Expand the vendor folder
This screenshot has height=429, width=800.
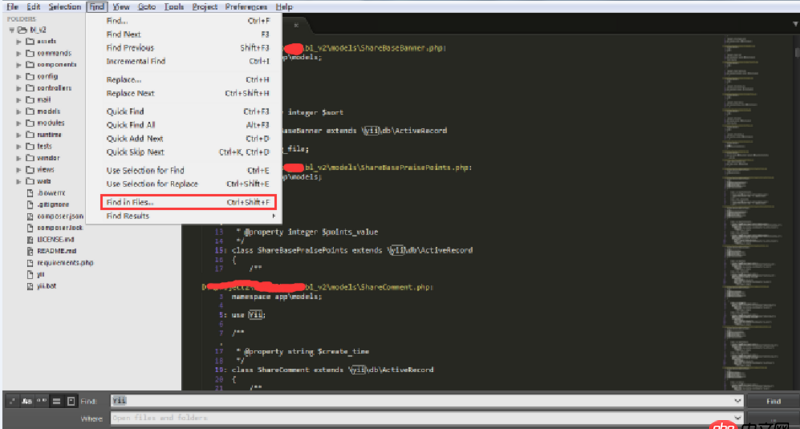(19, 158)
